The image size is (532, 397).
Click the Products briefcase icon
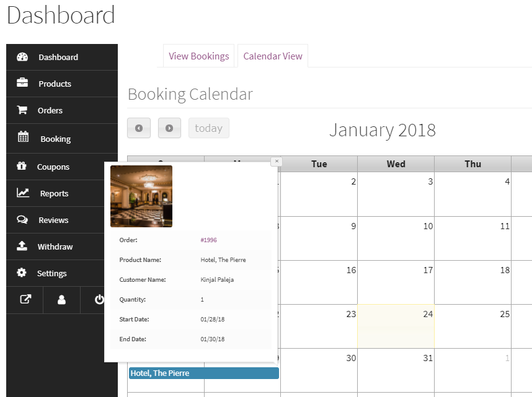[x=22, y=84]
